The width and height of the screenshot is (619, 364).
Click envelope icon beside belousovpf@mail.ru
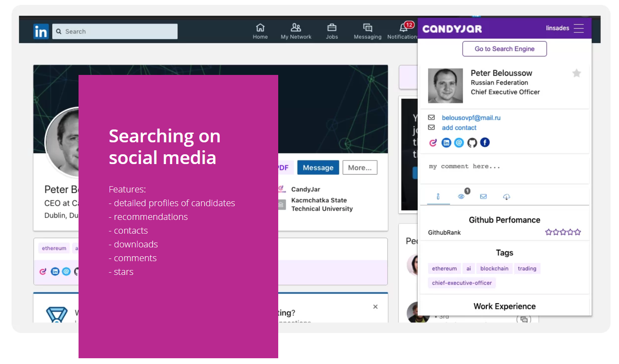[431, 117]
